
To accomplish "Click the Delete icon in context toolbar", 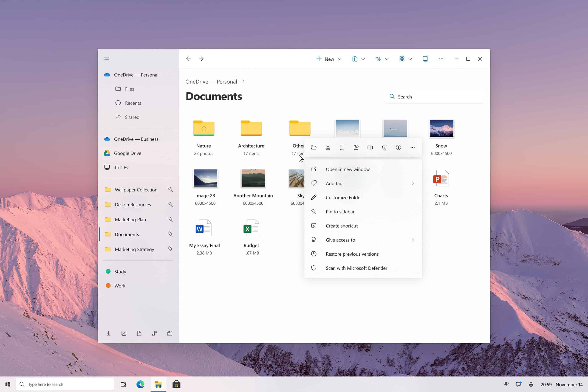I will (384, 147).
